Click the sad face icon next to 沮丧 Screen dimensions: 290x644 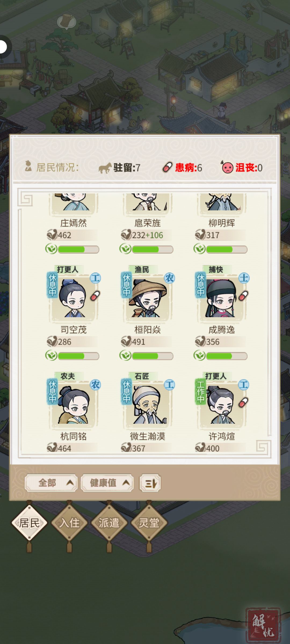[x=227, y=167]
